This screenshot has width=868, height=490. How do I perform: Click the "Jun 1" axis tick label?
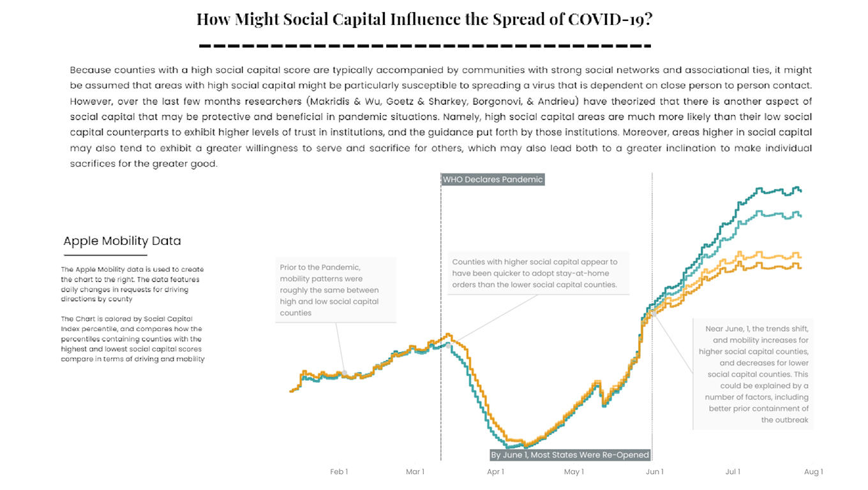pyautogui.click(x=654, y=472)
